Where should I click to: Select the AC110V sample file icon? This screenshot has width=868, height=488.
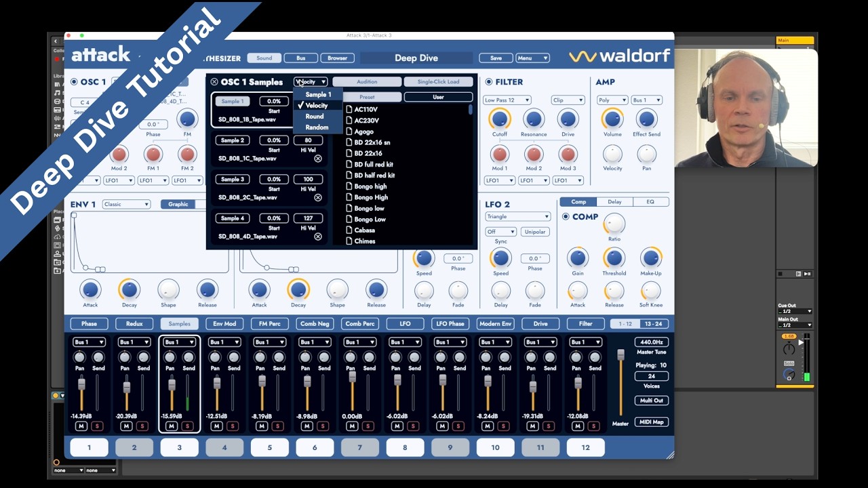tap(349, 109)
